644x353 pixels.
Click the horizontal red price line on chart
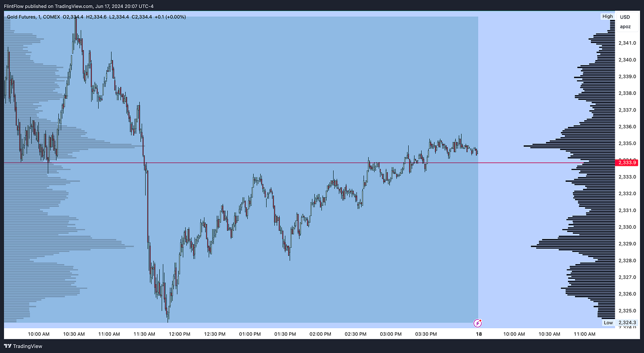coord(309,163)
